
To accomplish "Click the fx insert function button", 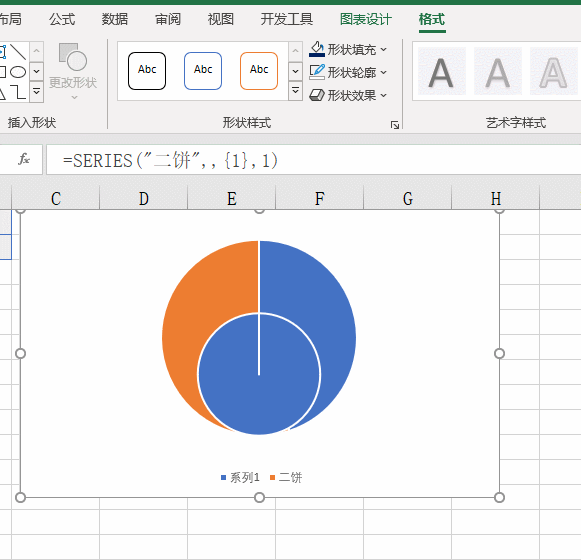I will pyautogui.click(x=24, y=159).
